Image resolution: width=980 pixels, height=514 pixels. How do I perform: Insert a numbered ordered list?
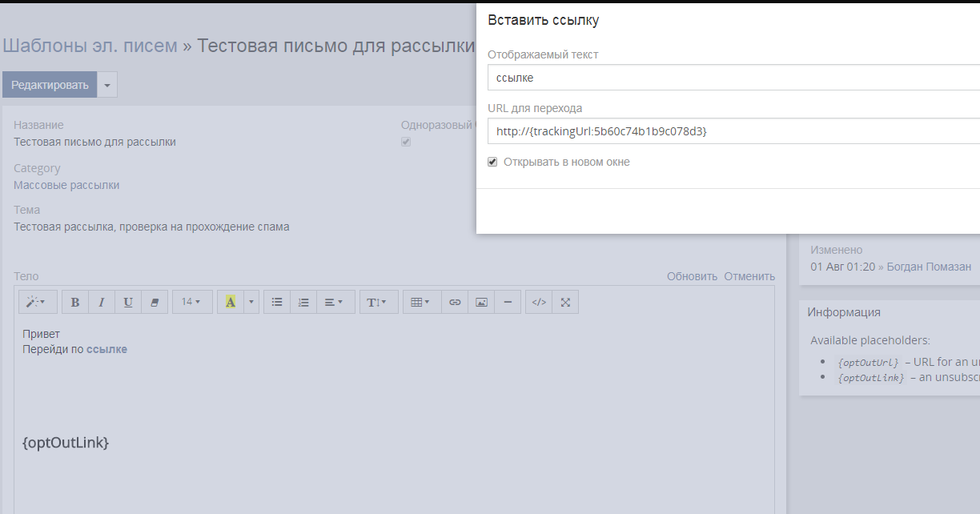[x=303, y=302]
